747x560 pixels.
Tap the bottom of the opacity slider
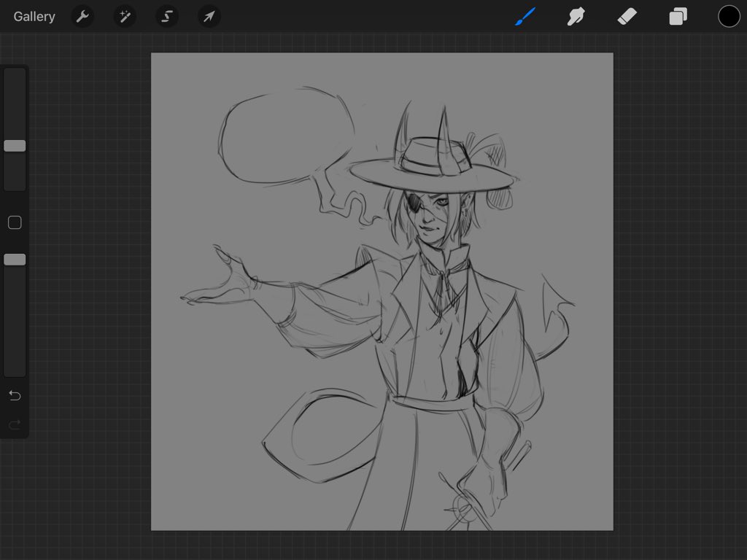tap(14, 365)
